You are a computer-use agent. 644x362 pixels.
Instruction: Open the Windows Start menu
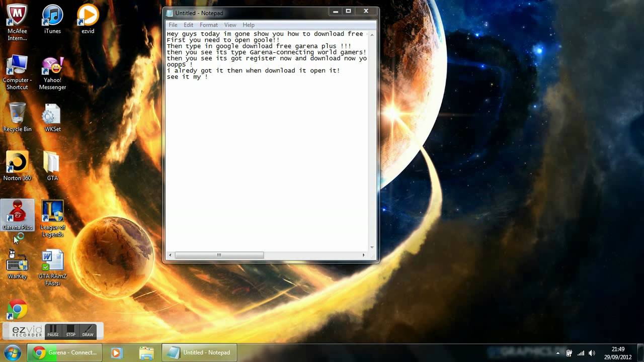coord(12,352)
